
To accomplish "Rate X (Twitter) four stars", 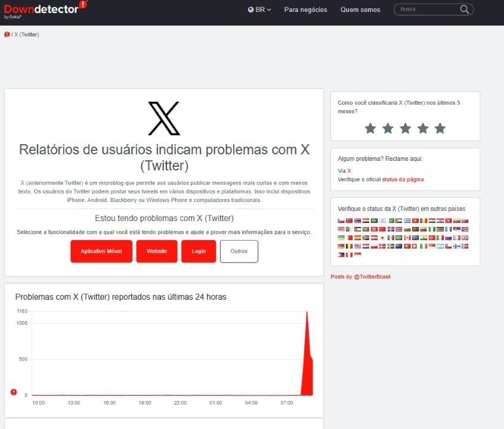I will (423, 129).
